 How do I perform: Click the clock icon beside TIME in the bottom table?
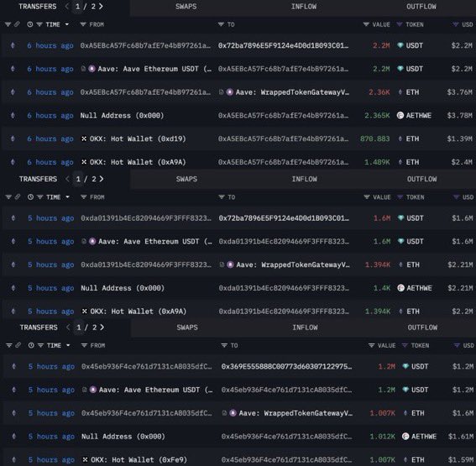pos(31,345)
